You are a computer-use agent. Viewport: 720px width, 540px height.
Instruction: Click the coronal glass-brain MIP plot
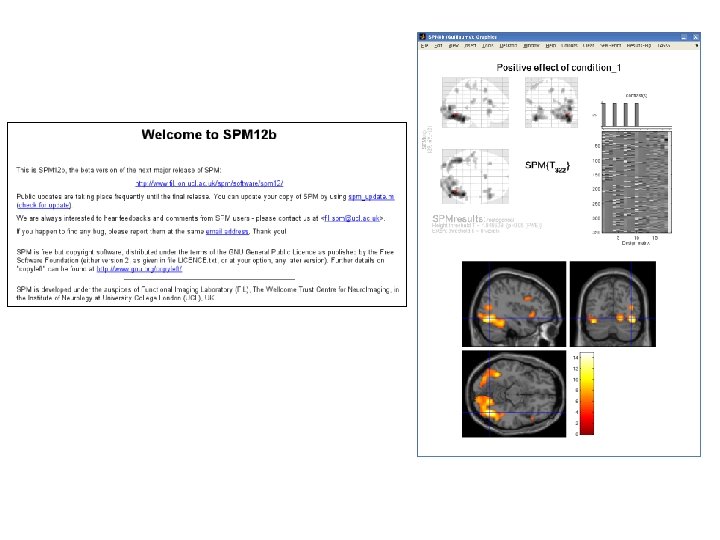point(551,102)
